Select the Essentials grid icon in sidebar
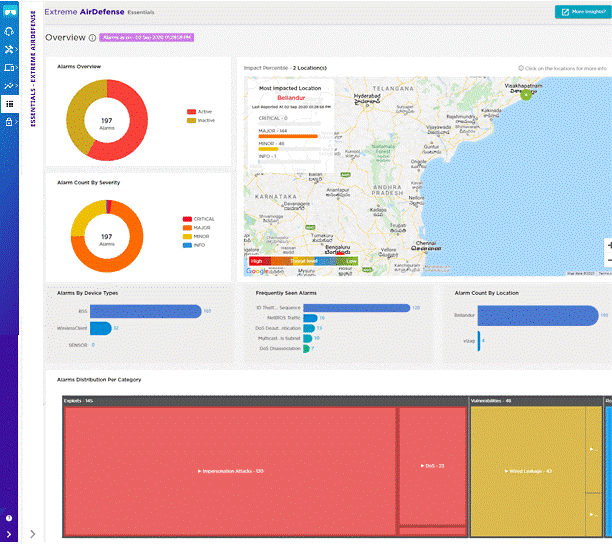The image size is (612, 544). tap(9, 103)
